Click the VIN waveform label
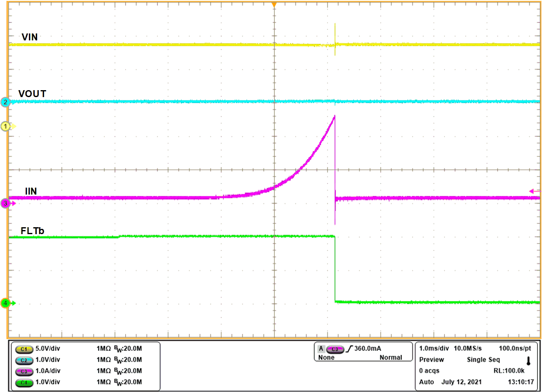This screenshot has width=544, height=392. click(30, 37)
